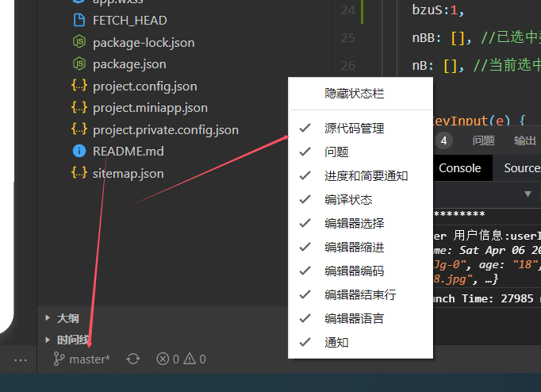Click the nBB: [] code line

477,37
